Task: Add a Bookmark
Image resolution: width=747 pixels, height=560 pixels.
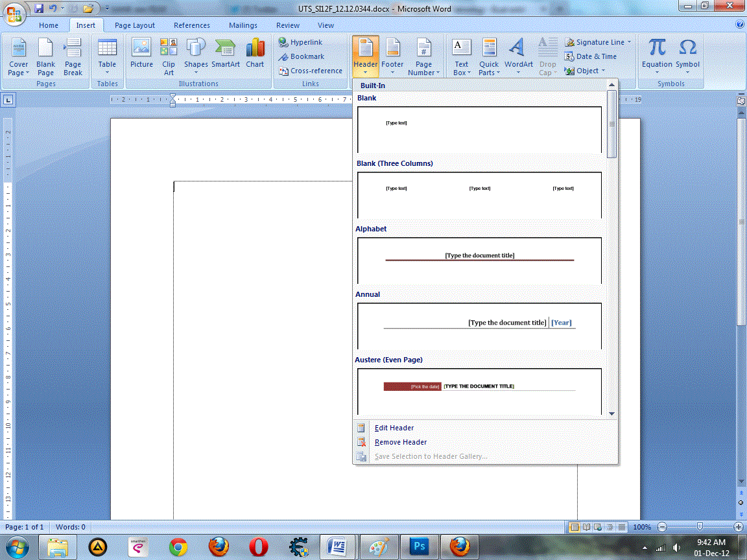Action: [302, 56]
